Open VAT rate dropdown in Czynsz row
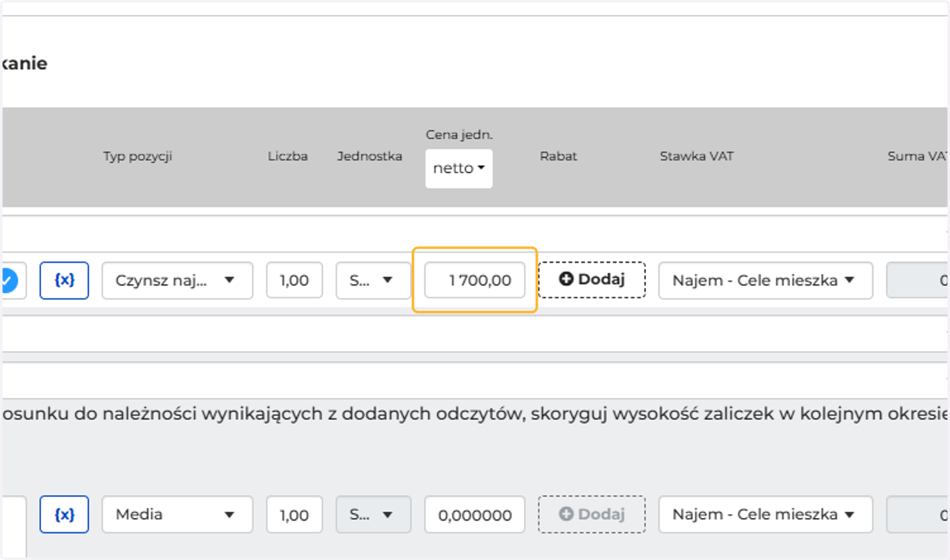Screen dimensions: 950x560 pos(766,280)
